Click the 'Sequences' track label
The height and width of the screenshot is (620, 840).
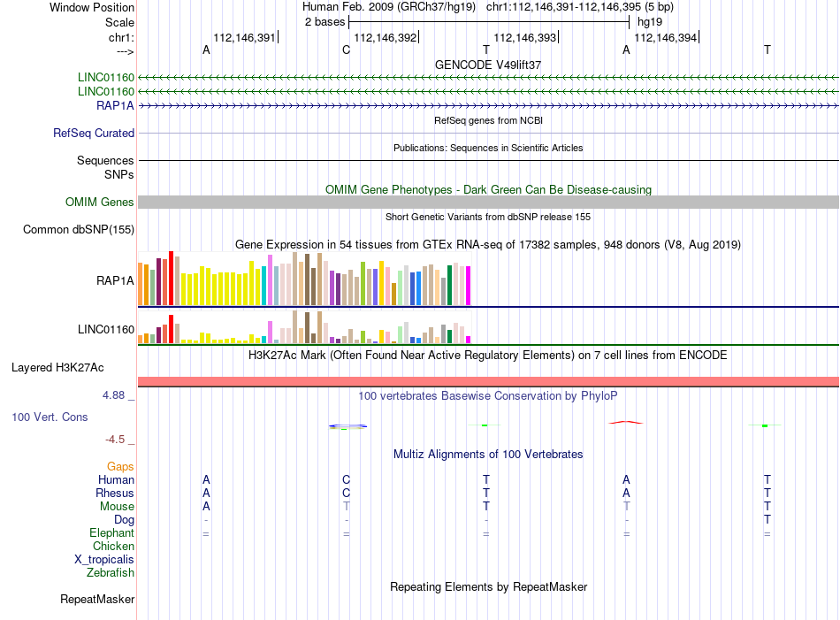pos(105,161)
